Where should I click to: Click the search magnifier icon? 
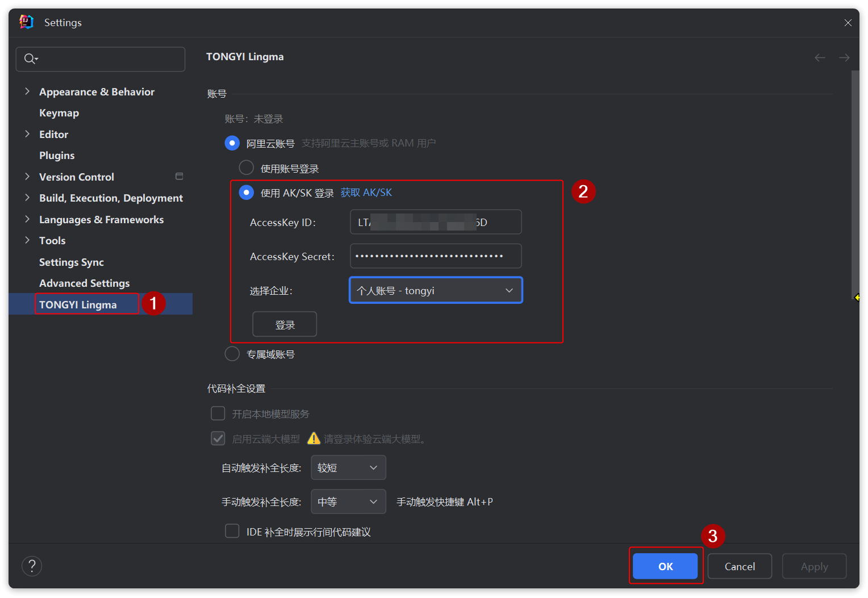pos(30,58)
